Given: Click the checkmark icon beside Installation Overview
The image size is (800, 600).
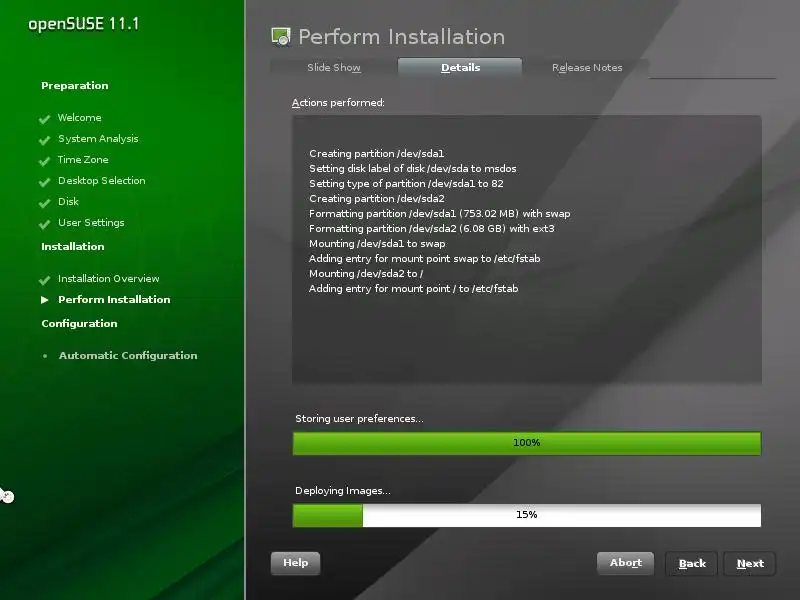Looking at the screenshot, I should 44,280.
